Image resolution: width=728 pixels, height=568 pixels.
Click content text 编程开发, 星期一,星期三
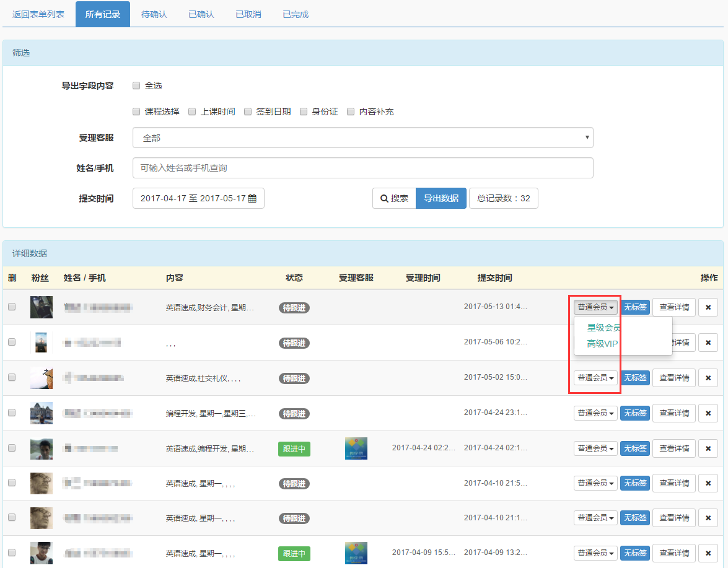[x=211, y=414]
